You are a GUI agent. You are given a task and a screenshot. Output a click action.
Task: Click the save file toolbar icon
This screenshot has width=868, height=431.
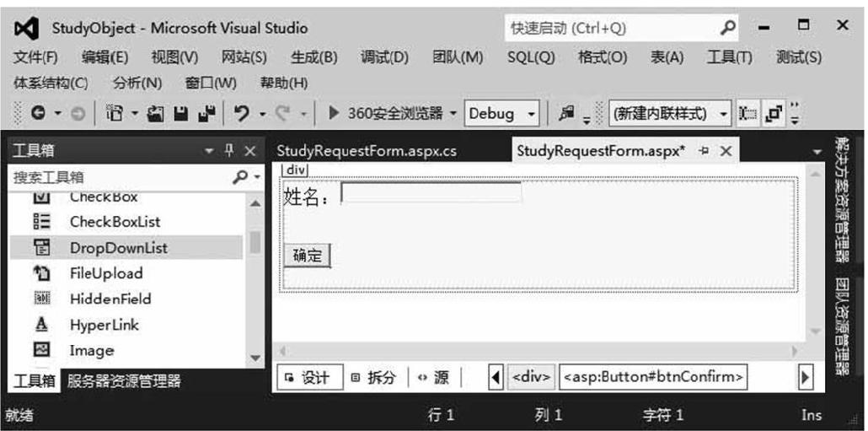pos(180,114)
